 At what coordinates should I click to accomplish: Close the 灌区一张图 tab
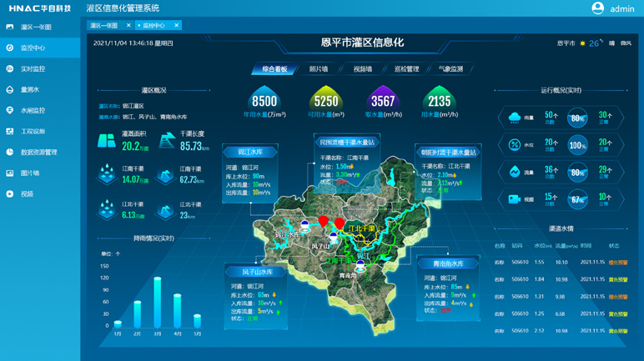point(128,26)
